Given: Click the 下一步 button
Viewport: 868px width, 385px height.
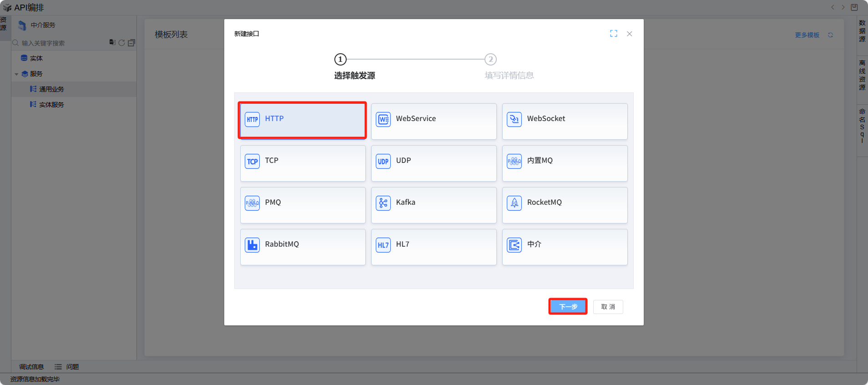Looking at the screenshot, I should (568, 307).
